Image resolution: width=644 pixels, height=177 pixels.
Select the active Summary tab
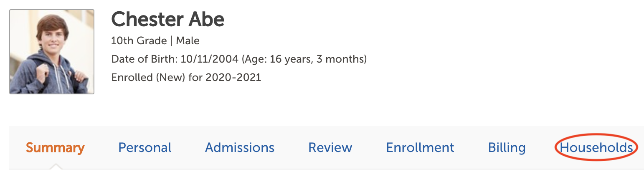click(55, 147)
